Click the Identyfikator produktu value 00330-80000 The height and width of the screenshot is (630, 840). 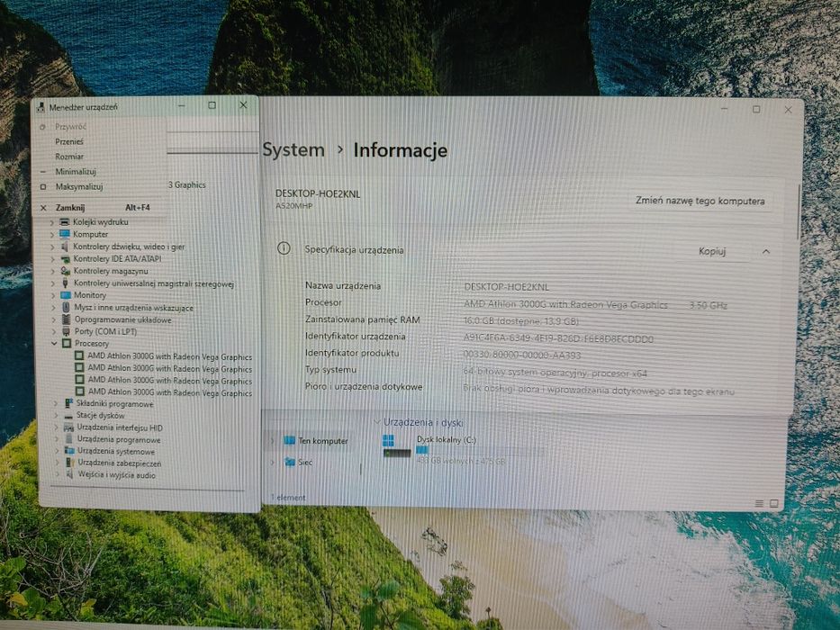522,355
